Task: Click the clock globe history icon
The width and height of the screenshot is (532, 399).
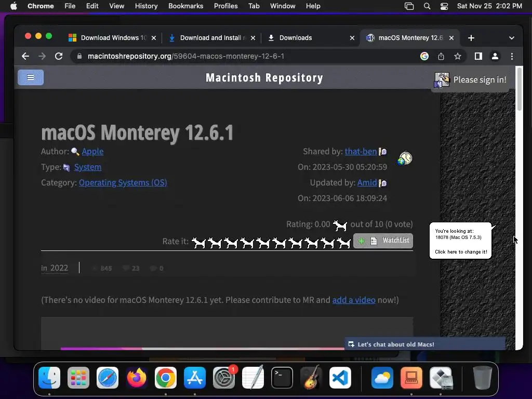Action: click(405, 158)
